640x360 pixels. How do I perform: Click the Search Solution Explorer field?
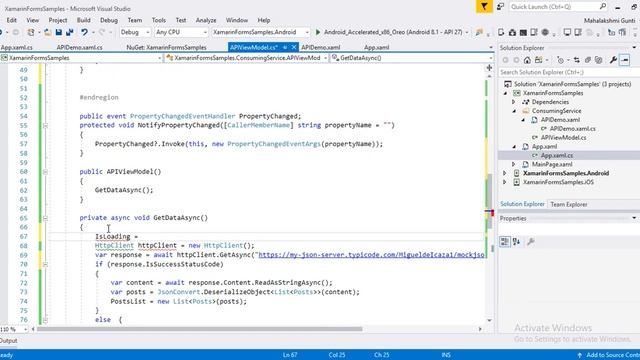pyautogui.click(x=569, y=72)
